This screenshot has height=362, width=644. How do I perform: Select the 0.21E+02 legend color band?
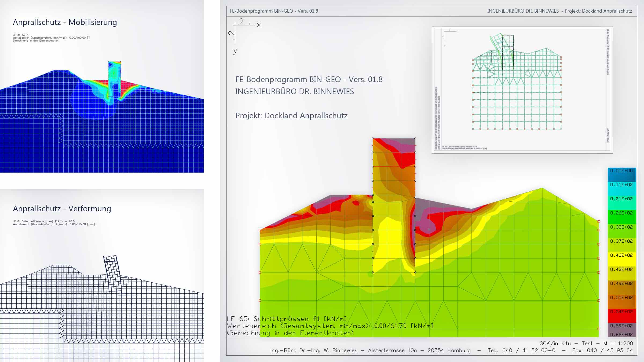[622, 203]
